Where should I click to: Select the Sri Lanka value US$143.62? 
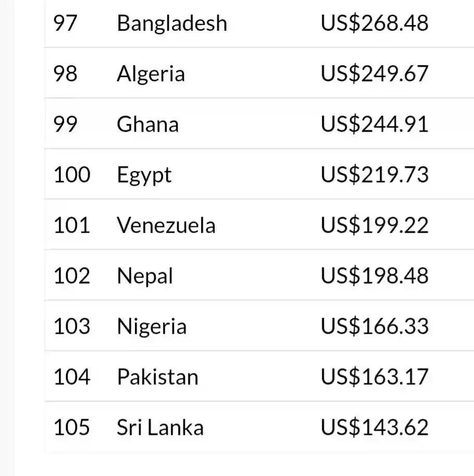[x=375, y=427]
